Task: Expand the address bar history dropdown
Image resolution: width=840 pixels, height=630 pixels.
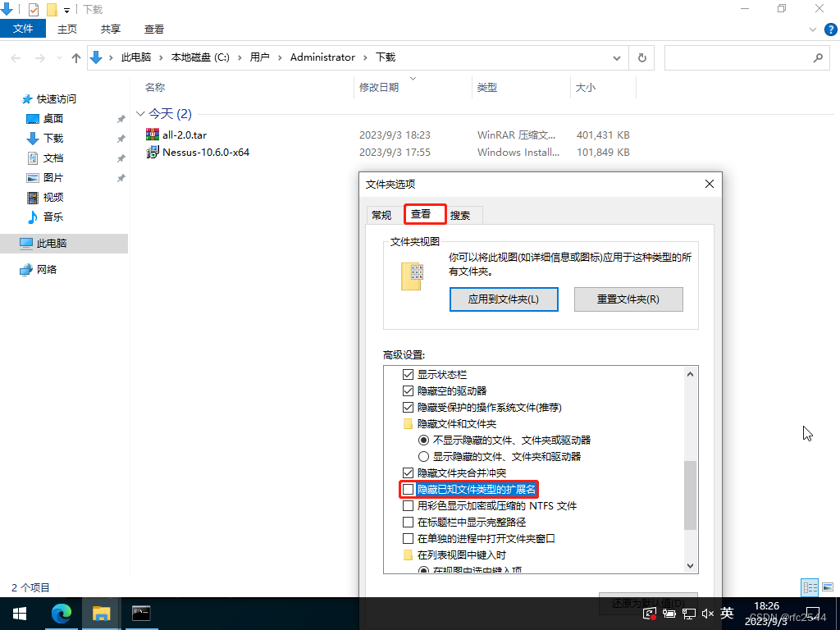Action: [617, 58]
